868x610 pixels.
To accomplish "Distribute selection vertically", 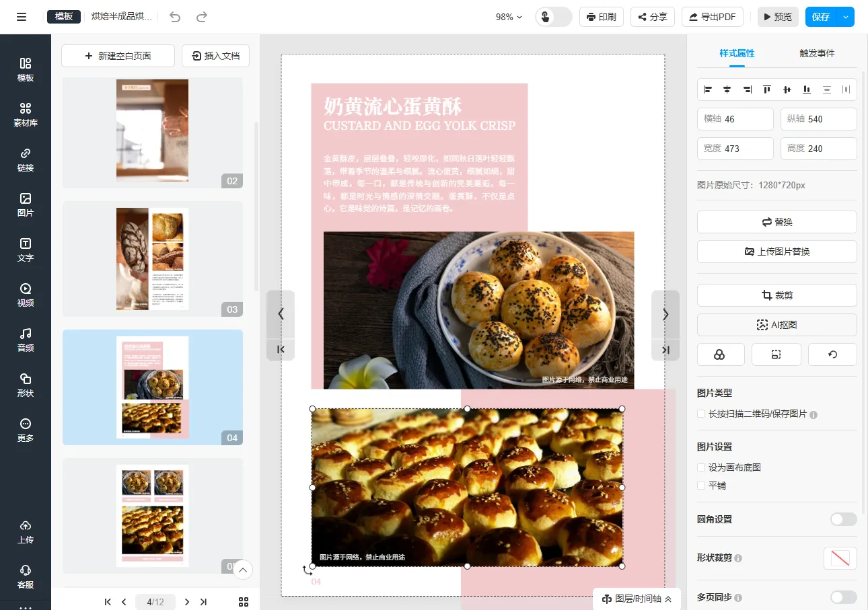I will (827, 89).
